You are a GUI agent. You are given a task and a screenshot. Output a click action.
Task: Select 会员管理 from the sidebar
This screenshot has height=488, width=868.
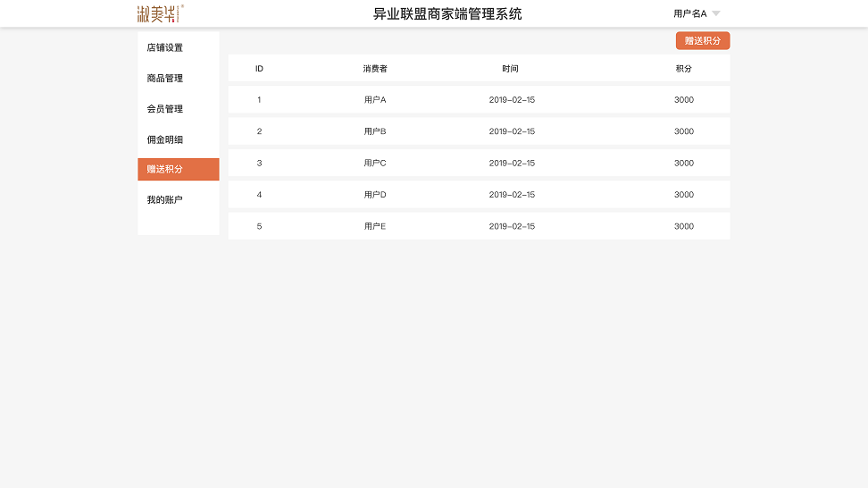[165, 109]
